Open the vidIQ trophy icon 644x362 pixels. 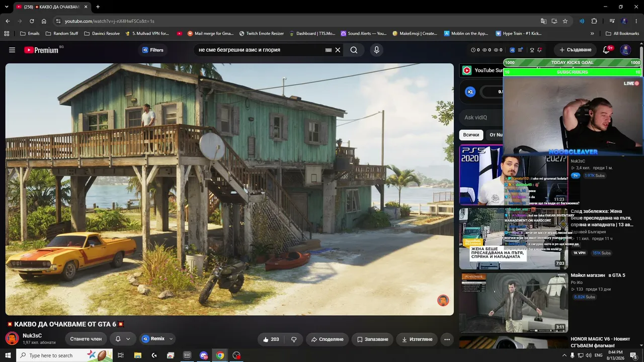coord(532,50)
